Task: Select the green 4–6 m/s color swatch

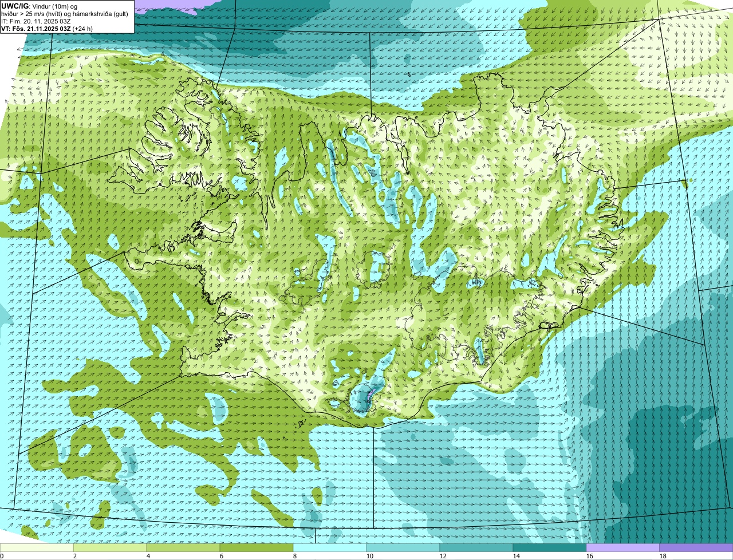Action: tap(183, 548)
